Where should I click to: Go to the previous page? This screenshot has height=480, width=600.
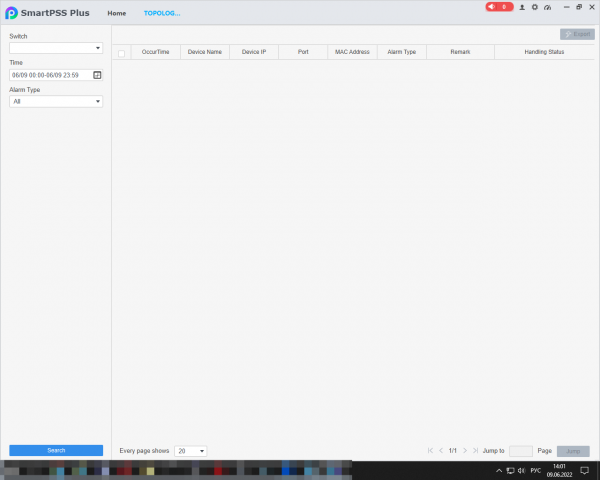(x=441, y=451)
